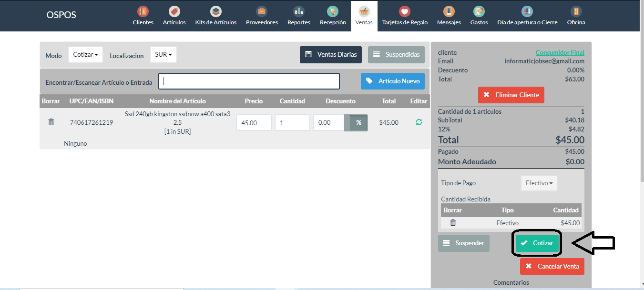
Task: Click the Descuento field showing 0.00
Action: point(329,122)
